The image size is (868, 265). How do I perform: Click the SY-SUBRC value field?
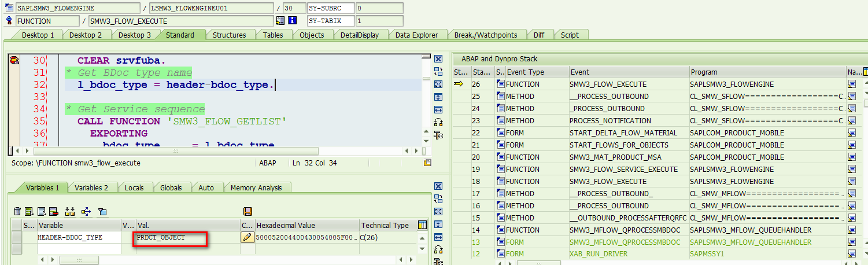379,8
